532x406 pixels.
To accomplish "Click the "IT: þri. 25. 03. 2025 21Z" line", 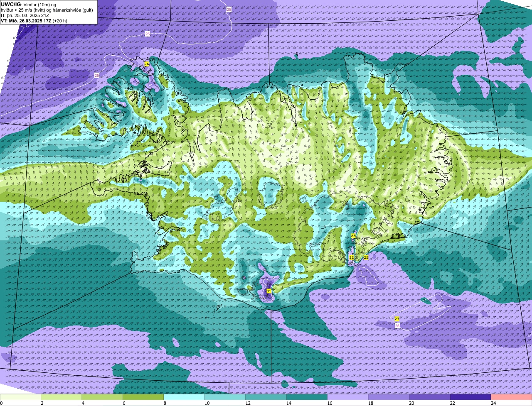I will point(25,15).
